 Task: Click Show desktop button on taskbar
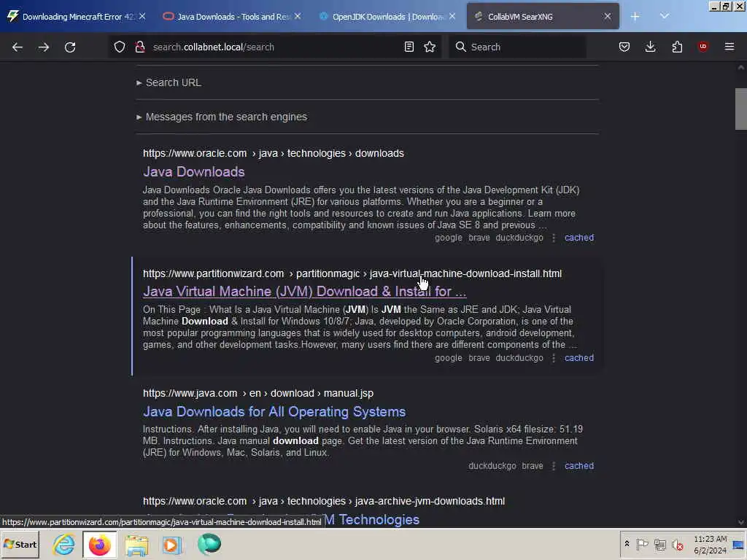pos(738,545)
